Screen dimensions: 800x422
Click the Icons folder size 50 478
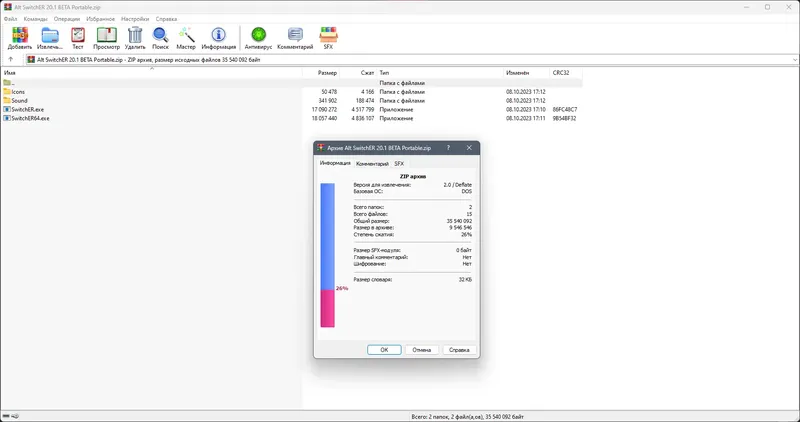[x=329, y=92]
